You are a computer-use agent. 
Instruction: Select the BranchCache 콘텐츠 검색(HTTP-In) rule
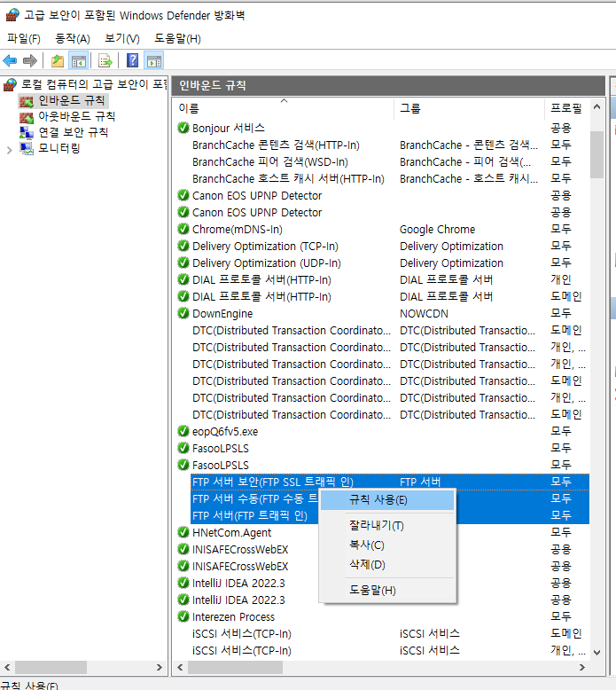click(276, 145)
